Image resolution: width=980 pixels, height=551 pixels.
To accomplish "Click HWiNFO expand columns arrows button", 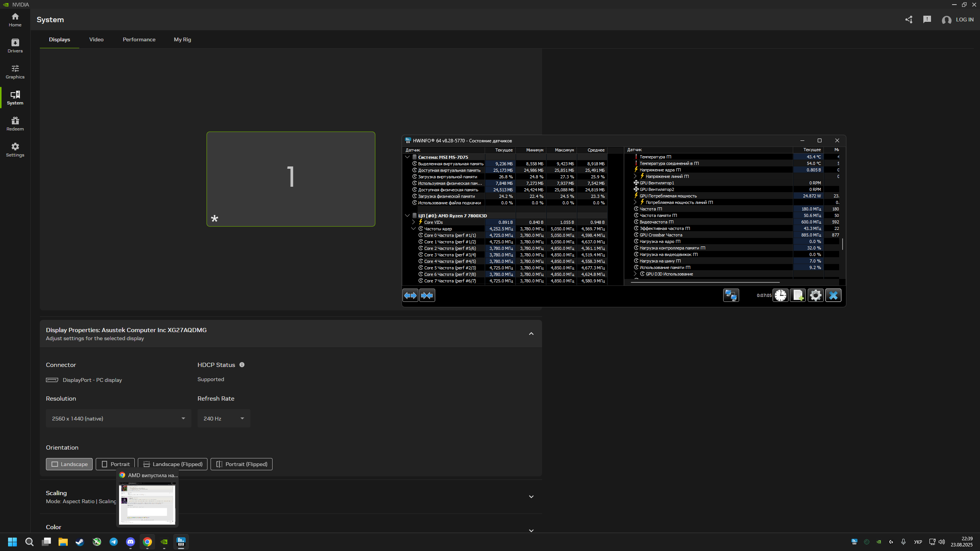I will [x=410, y=295].
